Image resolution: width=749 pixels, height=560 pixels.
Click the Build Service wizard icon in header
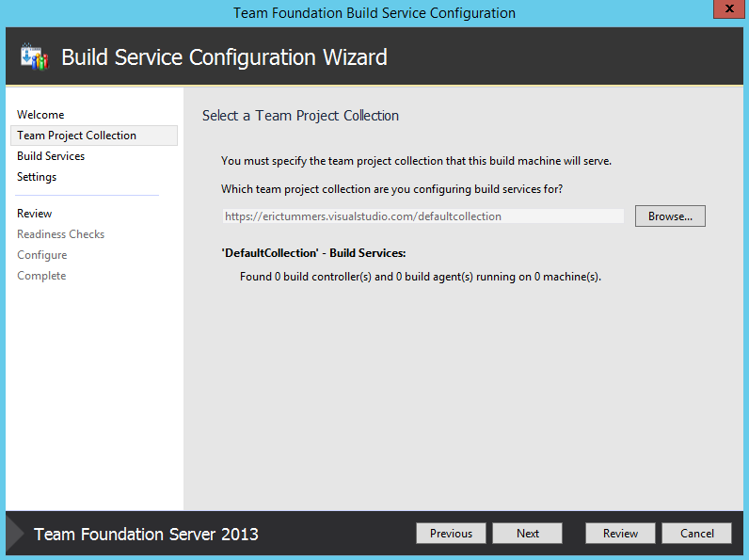[x=33, y=56]
